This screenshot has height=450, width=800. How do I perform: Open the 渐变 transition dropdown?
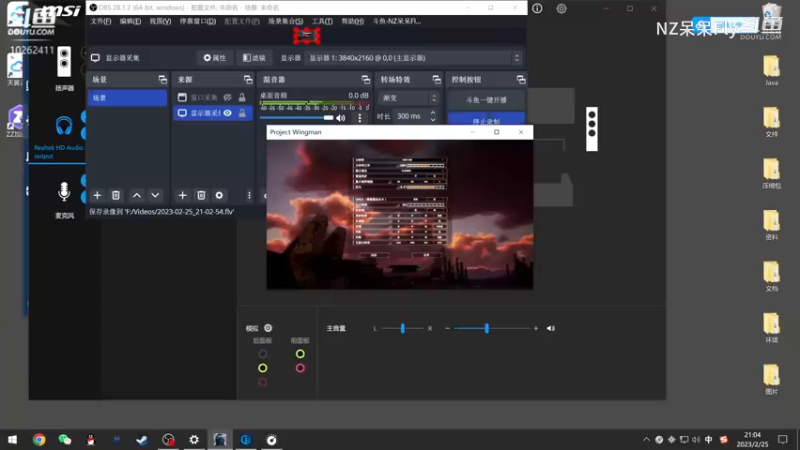point(408,98)
